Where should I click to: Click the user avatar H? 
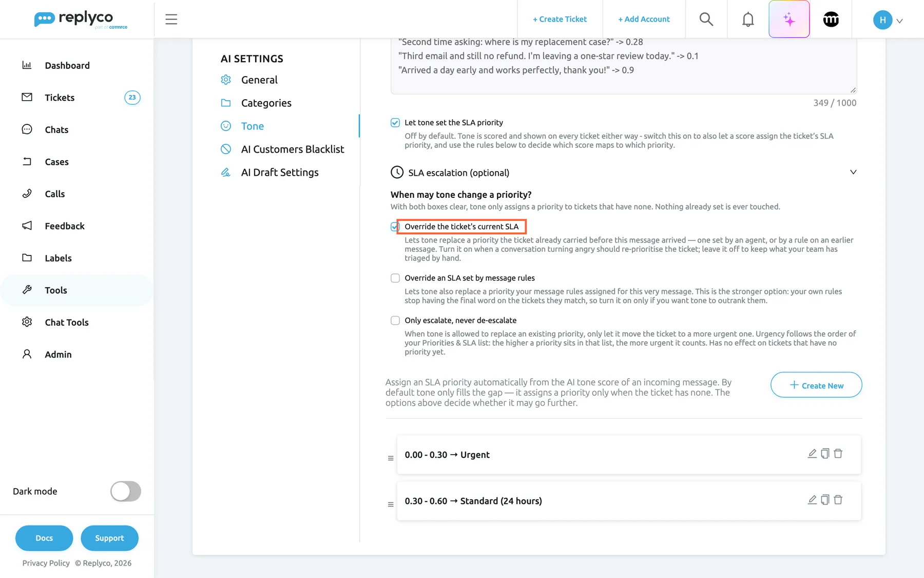tap(882, 20)
